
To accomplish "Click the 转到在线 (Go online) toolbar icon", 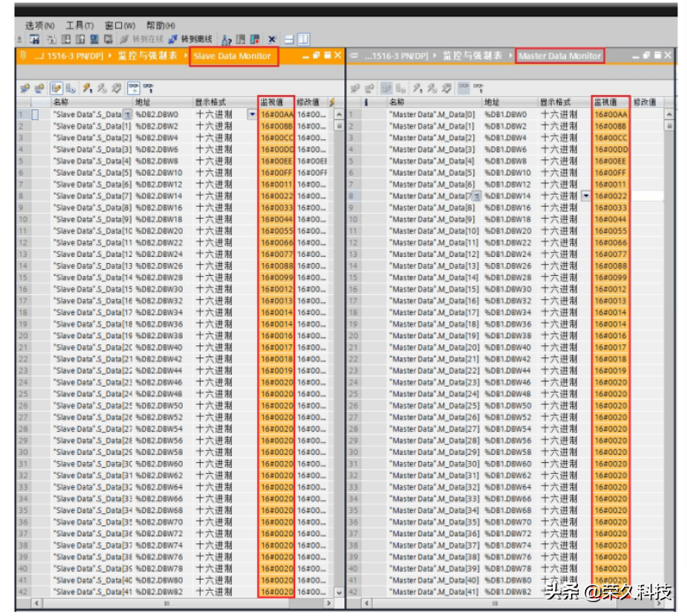I will 141,40.
